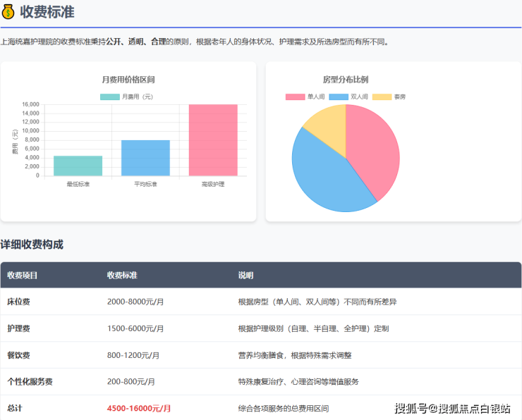Toggle the 单人间 legend item
Image resolution: width=522 pixels, height=420 pixels.
coord(295,97)
